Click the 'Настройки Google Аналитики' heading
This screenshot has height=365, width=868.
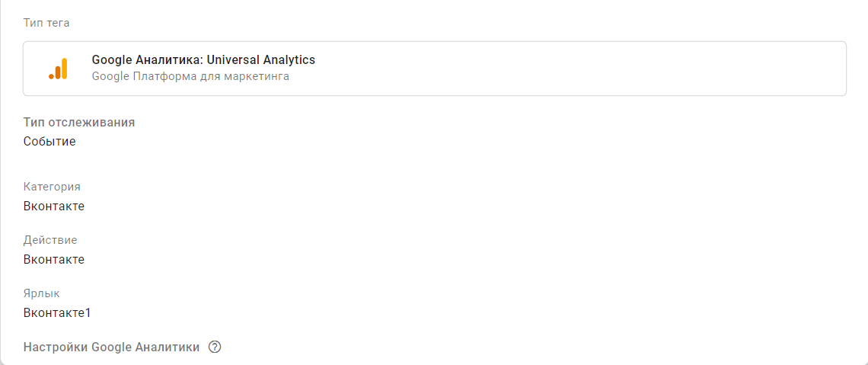click(111, 347)
